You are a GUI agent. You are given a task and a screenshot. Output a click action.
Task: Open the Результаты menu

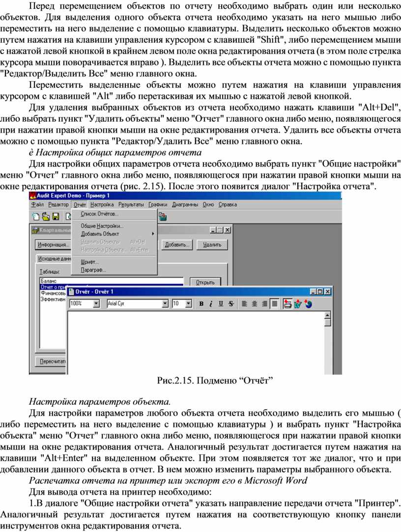click(x=131, y=204)
